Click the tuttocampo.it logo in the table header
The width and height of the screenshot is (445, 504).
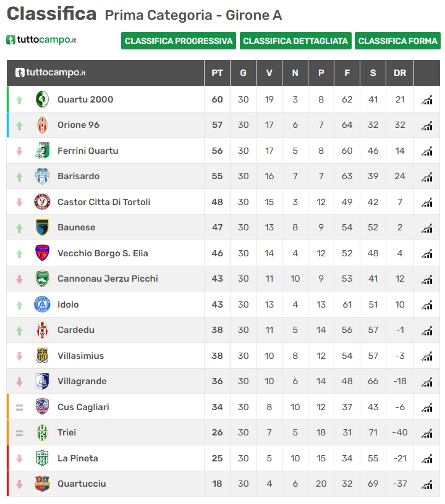pyautogui.click(x=51, y=73)
